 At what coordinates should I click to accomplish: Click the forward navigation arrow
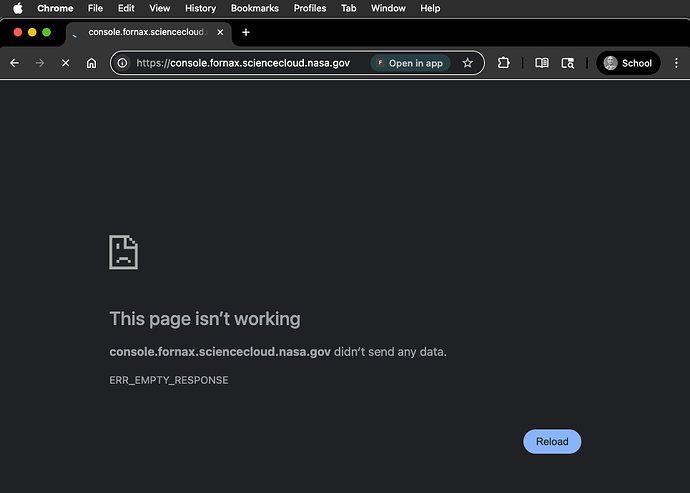tap(40, 63)
